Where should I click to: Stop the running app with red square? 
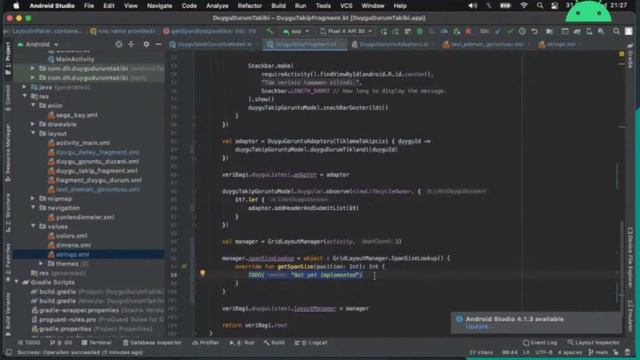(468, 31)
